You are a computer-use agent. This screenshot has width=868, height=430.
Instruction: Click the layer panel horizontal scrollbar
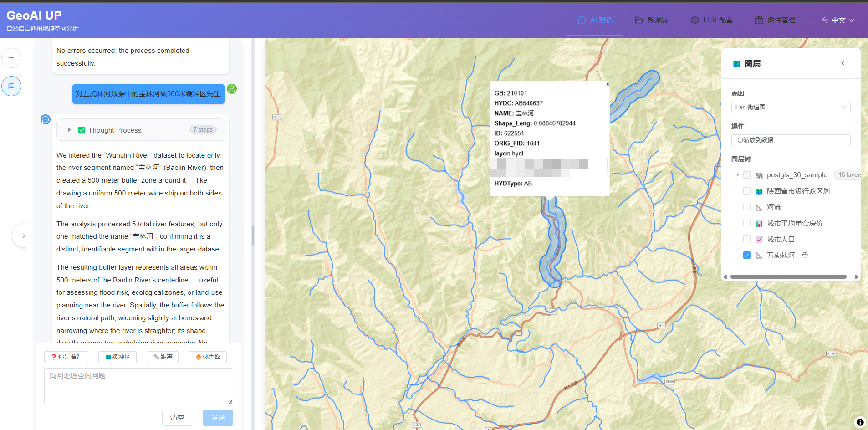[788, 277]
